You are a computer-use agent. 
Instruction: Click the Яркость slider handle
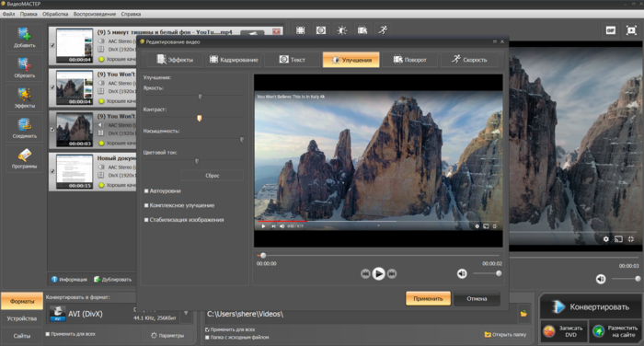tap(201, 97)
